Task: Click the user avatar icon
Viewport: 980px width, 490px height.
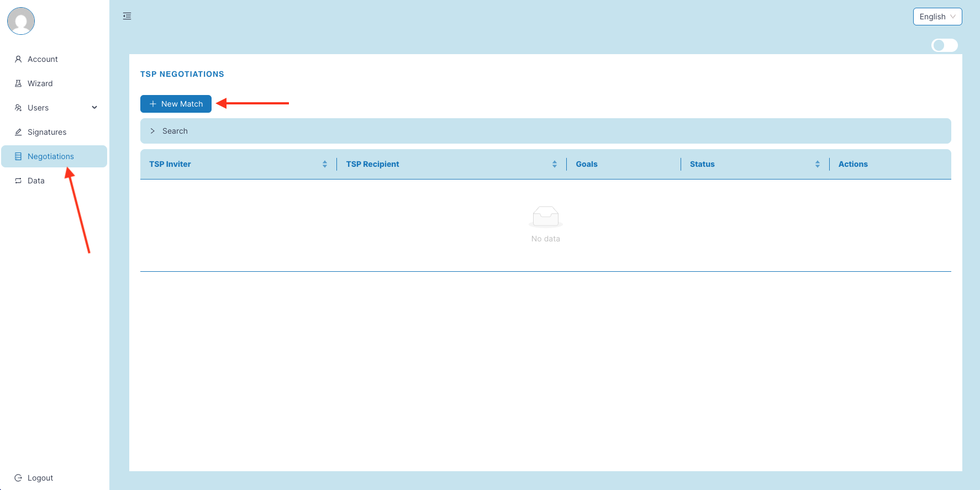Action: coord(21,21)
